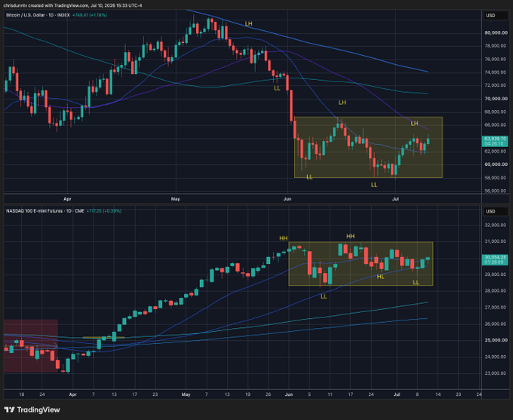The width and height of the screenshot is (513, 420).
Task: Select the Bitcoin / U.S. Dollar chart title
Action: (38, 15)
